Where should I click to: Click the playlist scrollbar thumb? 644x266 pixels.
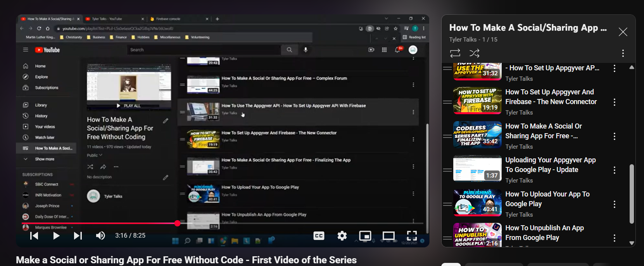tap(632, 194)
